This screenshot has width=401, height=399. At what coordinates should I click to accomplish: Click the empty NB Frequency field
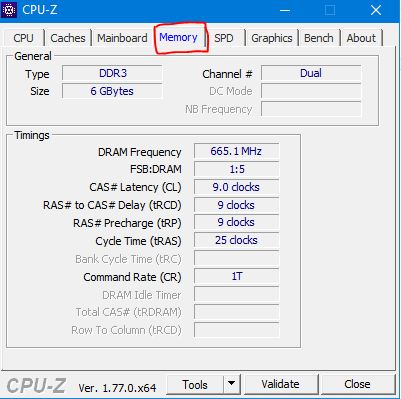click(311, 109)
